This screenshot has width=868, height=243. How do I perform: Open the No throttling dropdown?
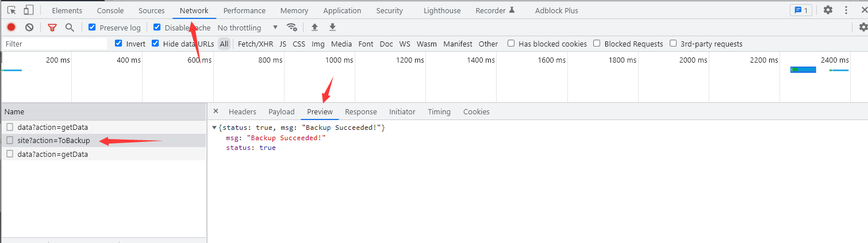pos(248,28)
